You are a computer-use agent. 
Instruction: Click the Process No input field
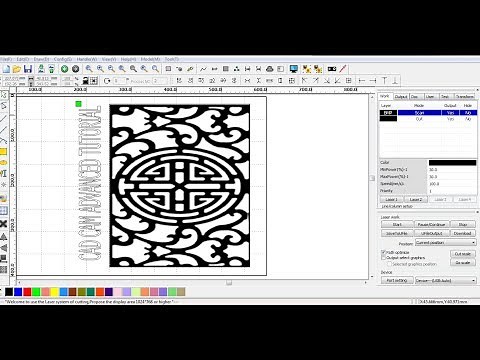[x=160, y=81]
